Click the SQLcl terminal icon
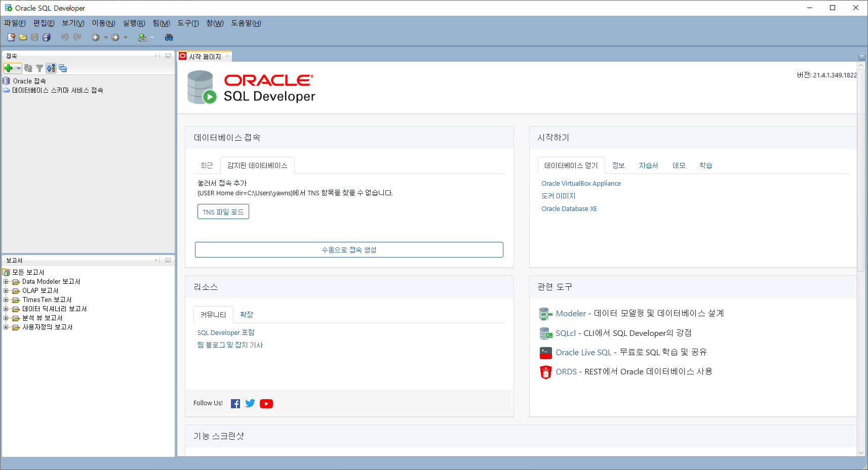This screenshot has height=470, width=868. (x=545, y=333)
